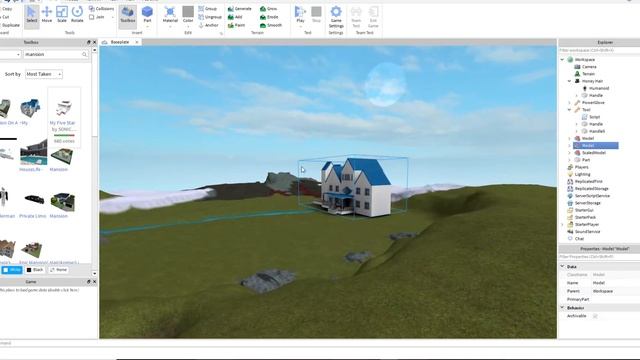Click the Explorer filter field
This screenshot has height=360, width=640.
coord(599,50)
